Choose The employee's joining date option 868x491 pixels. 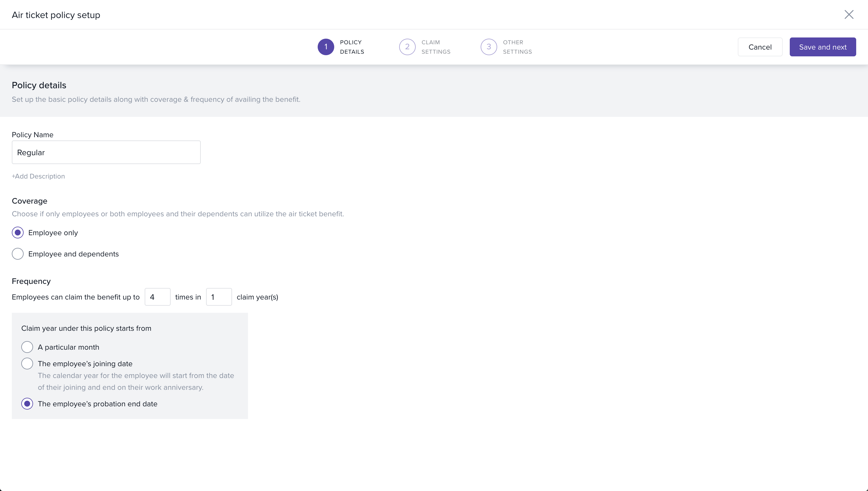[27, 364]
